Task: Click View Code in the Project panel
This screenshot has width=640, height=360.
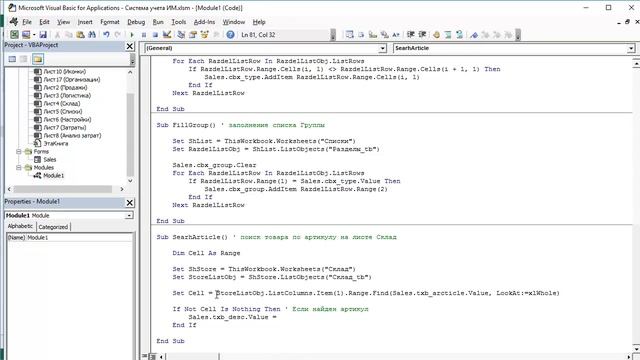Action: [12, 60]
